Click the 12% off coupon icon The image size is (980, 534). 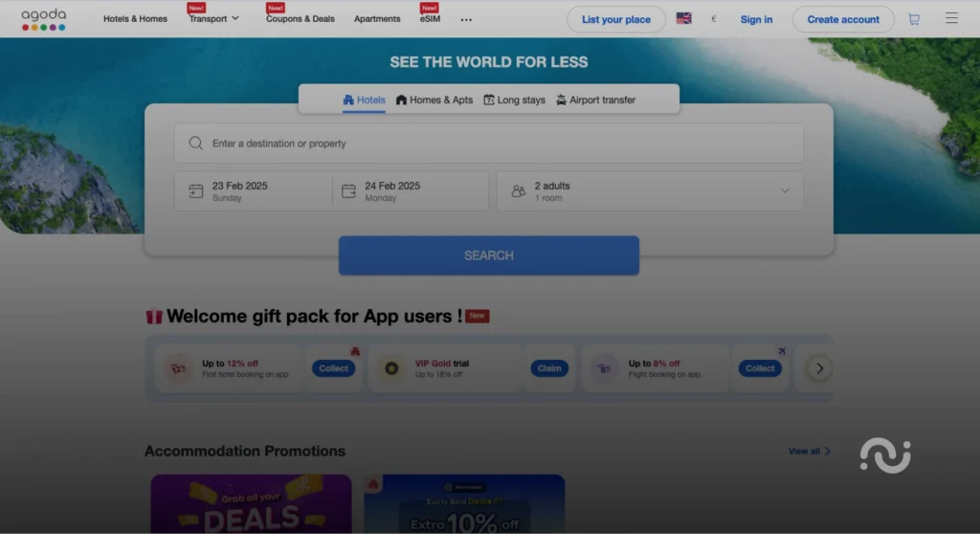(x=178, y=368)
